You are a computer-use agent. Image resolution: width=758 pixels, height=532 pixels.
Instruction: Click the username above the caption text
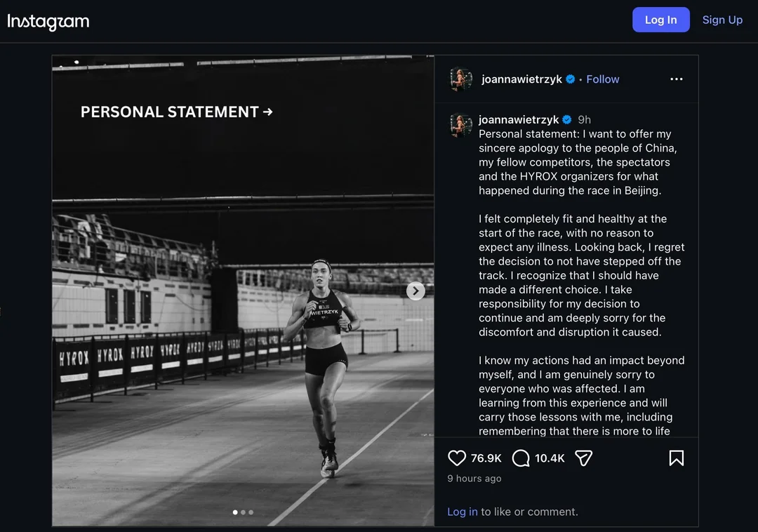(x=518, y=119)
